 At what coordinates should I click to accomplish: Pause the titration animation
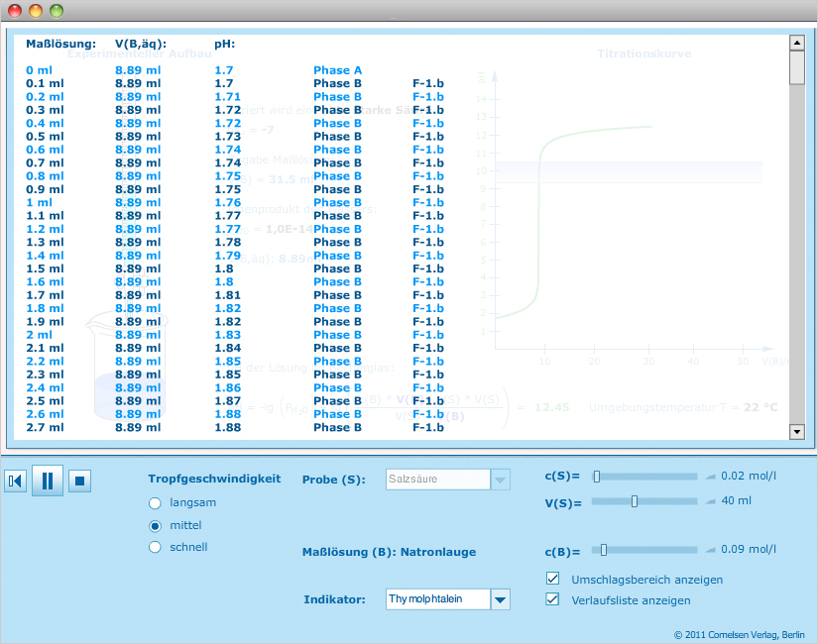point(47,482)
